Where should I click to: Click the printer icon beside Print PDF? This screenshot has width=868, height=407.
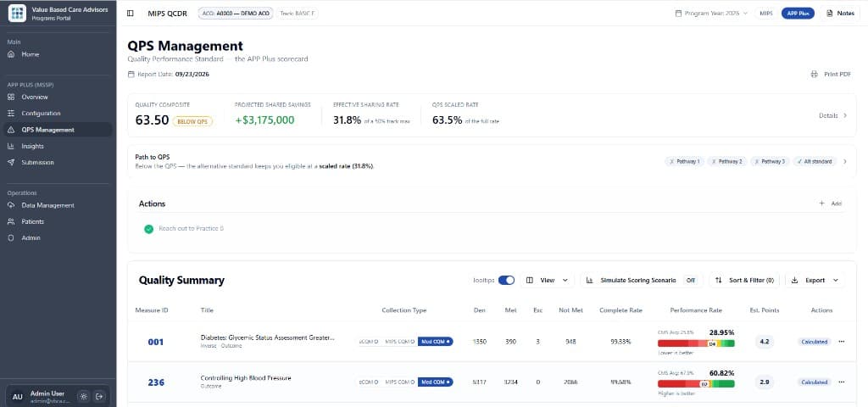[814, 75]
